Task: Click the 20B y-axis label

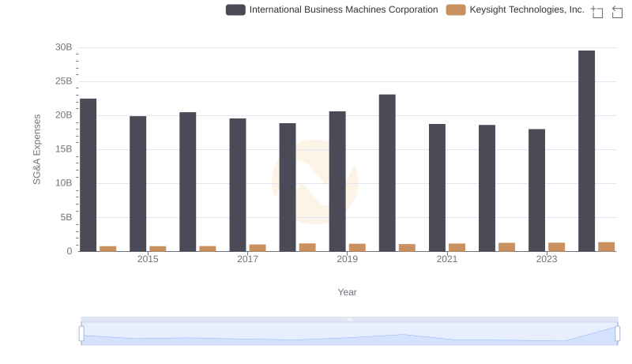Action: [64, 115]
